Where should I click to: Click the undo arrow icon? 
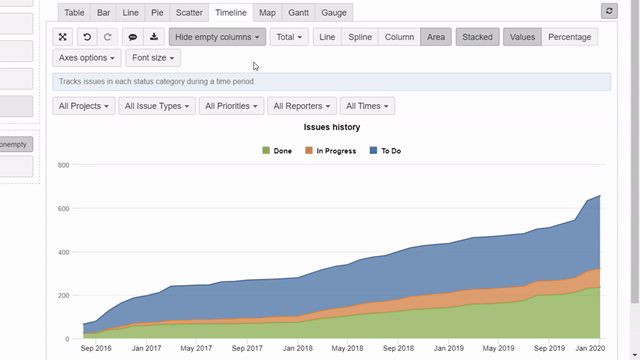[87, 37]
